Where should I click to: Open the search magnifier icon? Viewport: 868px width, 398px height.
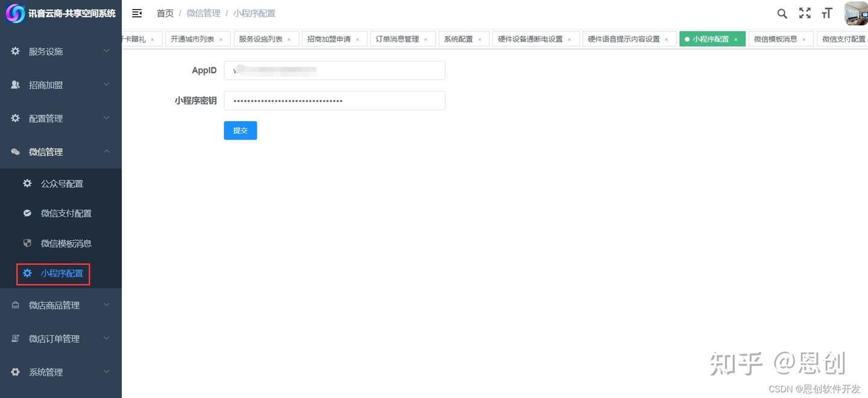tap(782, 13)
